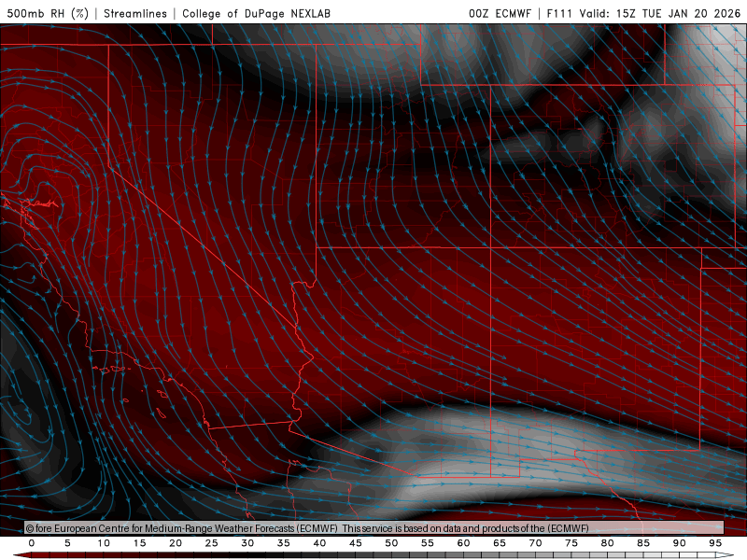The height and width of the screenshot is (560, 747).
Task: Click the 'Streamlines' label in header
Action: pos(135,13)
